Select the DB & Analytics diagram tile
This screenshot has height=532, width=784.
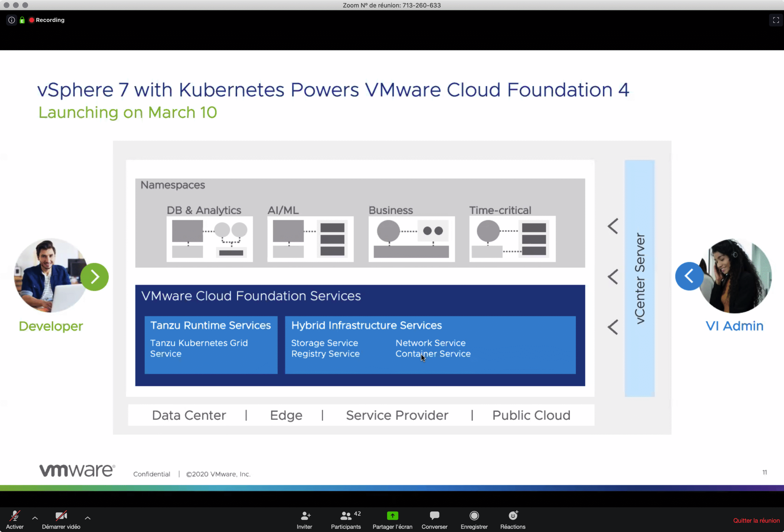[209, 239]
